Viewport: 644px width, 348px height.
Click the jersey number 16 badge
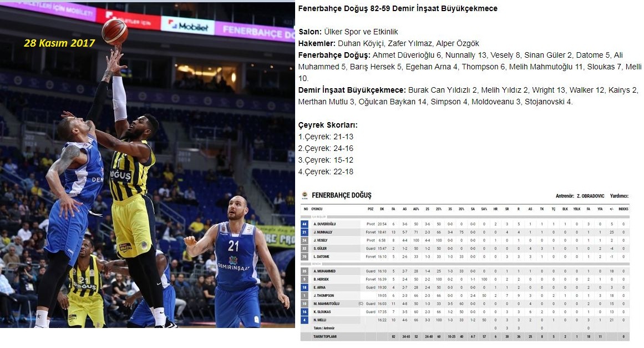click(x=305, y=312)
